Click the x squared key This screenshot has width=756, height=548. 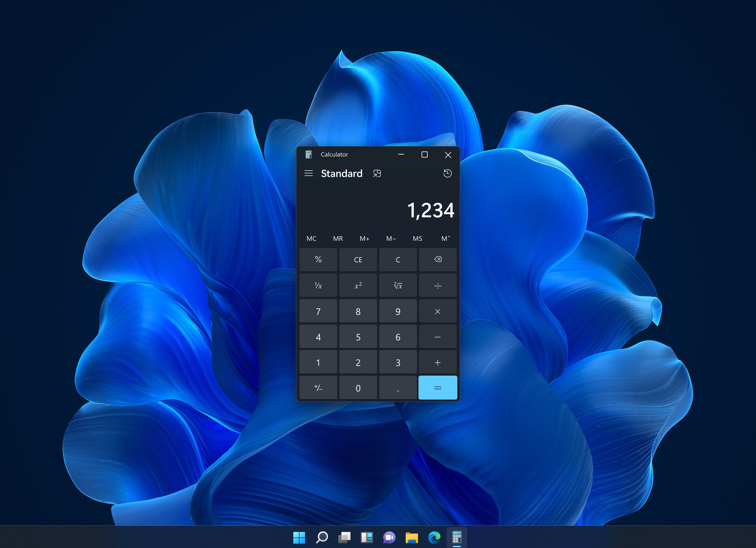pyautogui.click(x=358, y=285)
